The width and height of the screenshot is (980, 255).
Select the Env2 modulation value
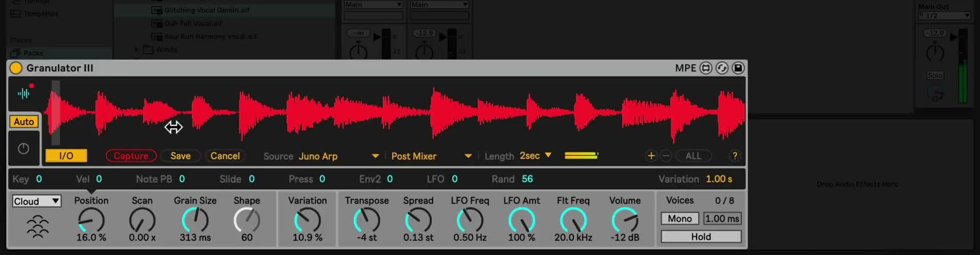click(390, 179)
